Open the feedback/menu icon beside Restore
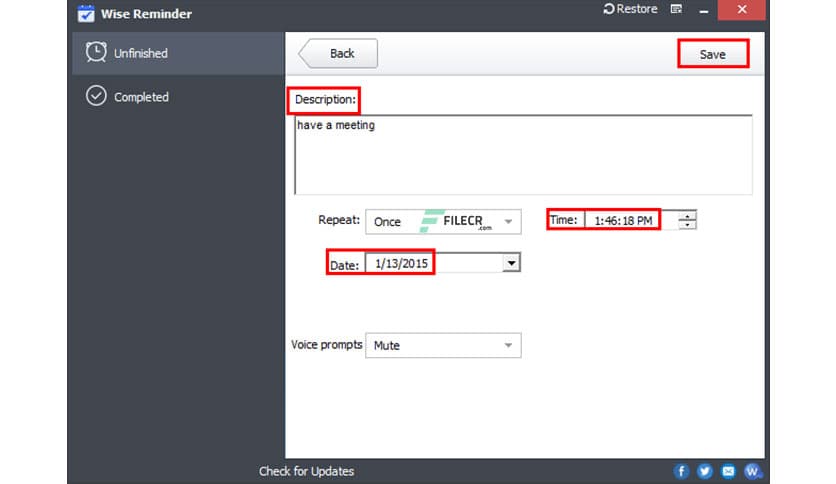 pyautogui.click(x=676, y=9)
